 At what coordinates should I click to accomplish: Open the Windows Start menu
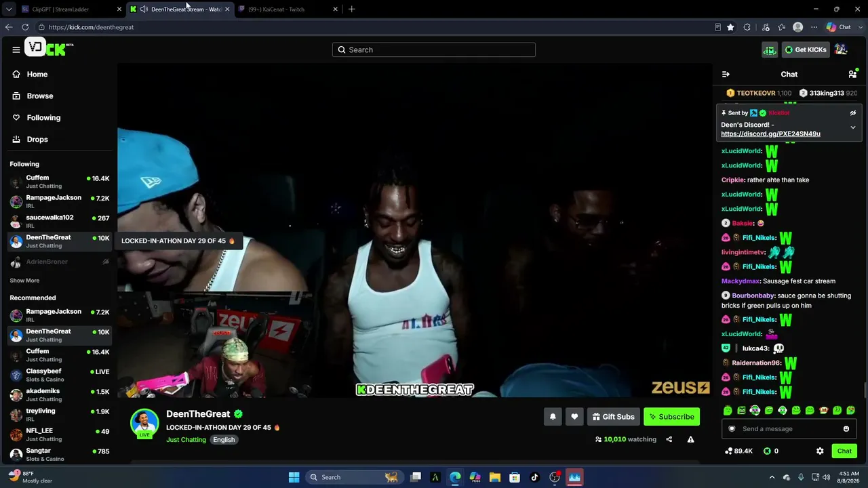point(294,477)
